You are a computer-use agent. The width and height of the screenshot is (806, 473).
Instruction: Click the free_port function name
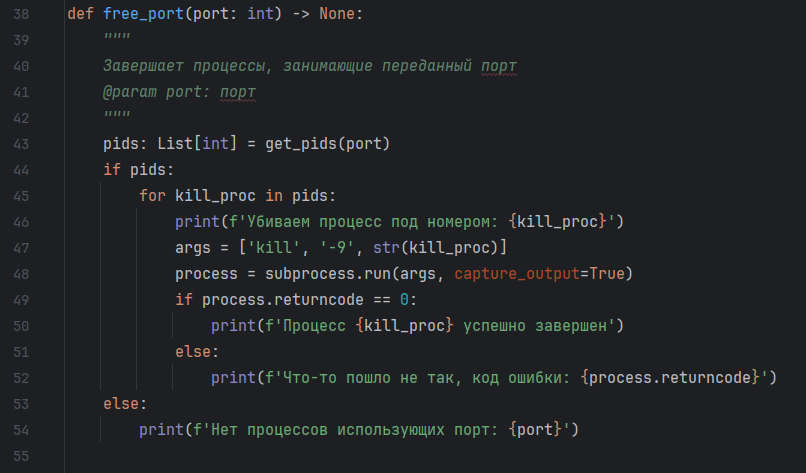(x=143, y=14)
